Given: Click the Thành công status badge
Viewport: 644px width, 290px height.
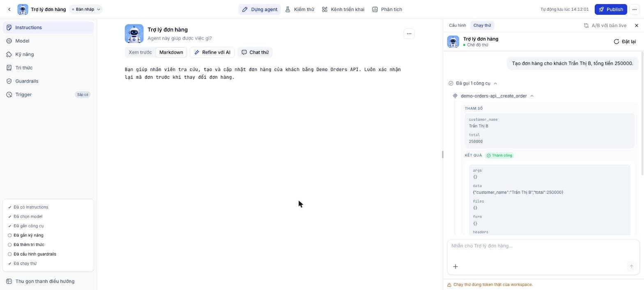Looking at the screenshot, I should pos(499,155).
